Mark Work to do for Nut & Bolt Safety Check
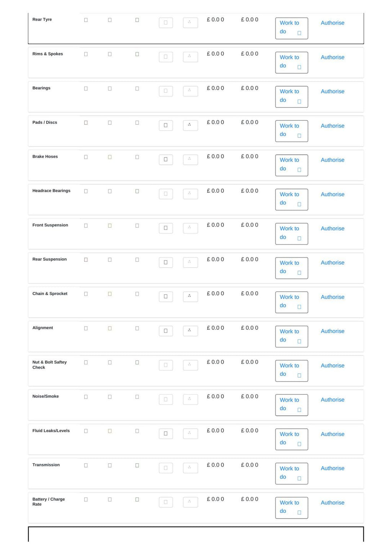This screenshot has height=555, width=392. click(x=299, y=375)
